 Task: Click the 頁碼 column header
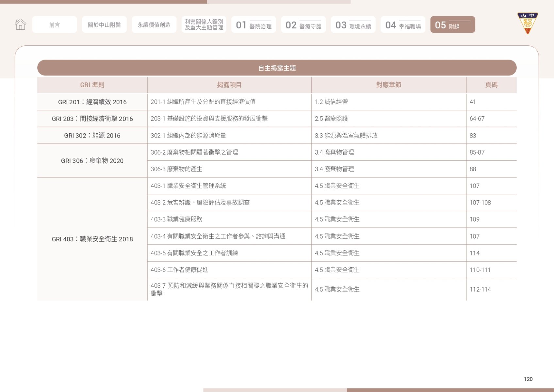491,85
